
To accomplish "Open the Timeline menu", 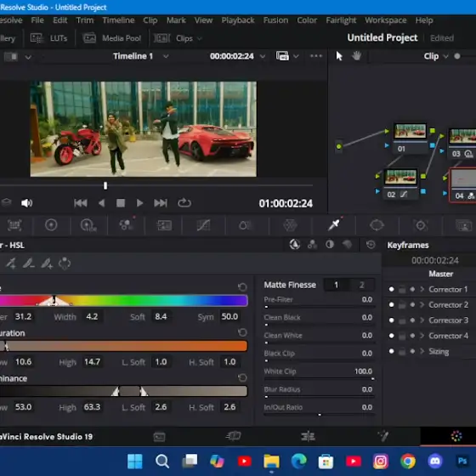I will (x=118, y=20).
